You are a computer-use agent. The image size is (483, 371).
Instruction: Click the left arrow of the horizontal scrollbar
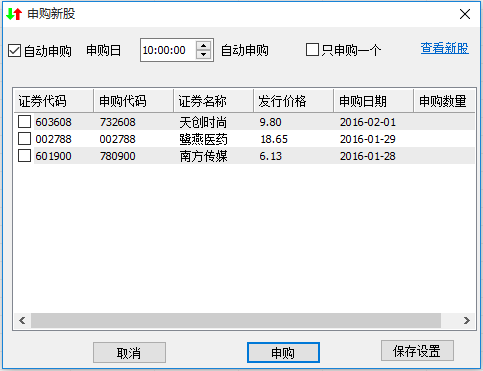[22, 321]
